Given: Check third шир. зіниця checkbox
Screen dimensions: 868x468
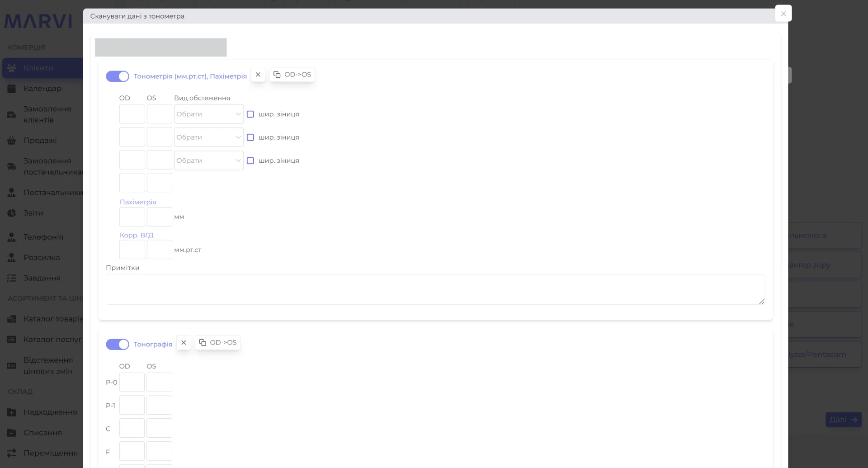Looking at the screenshot, I should [x=250, y=161].
